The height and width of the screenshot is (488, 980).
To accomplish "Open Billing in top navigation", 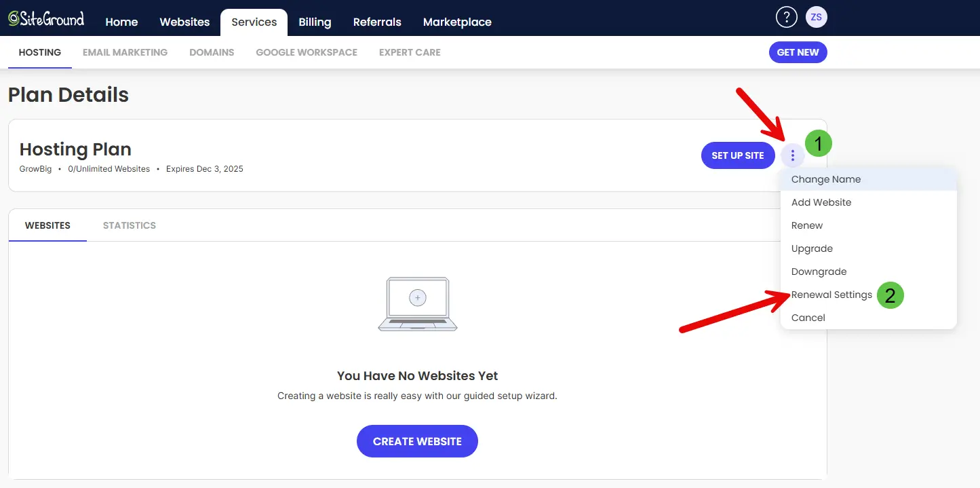I will click(315, 22).
